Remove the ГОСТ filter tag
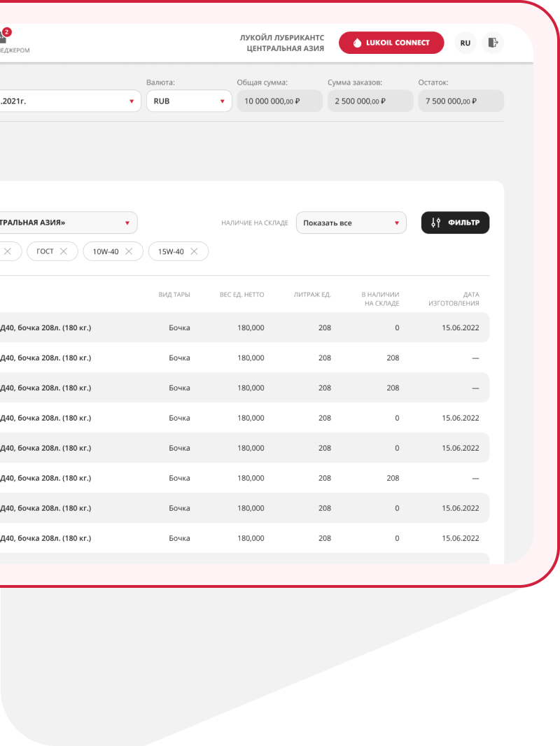Screen dimensions: 560x746 coord(64,251)
